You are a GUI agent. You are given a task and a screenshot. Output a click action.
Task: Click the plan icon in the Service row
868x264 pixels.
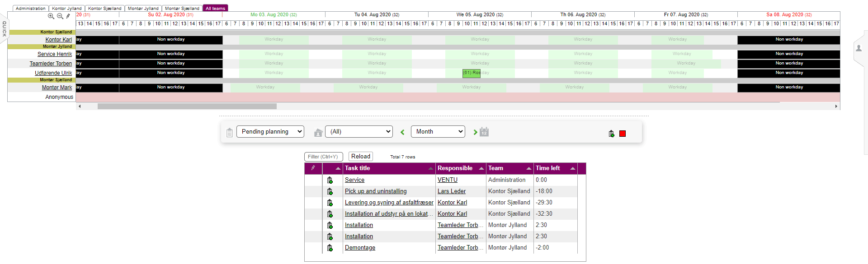(330, 180)
